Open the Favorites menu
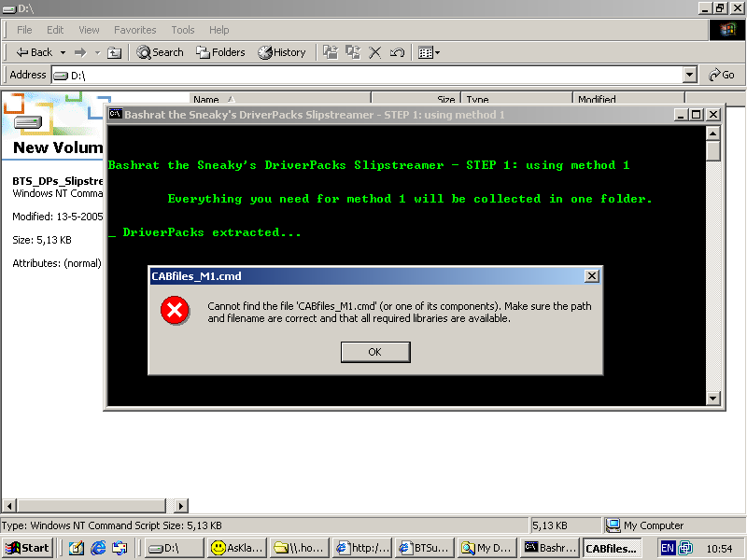Viewport: 747px width, 560px height. tap(134, 30)
